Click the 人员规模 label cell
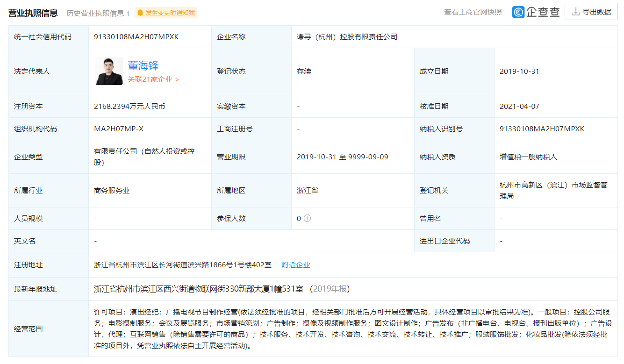 [49, 218]
